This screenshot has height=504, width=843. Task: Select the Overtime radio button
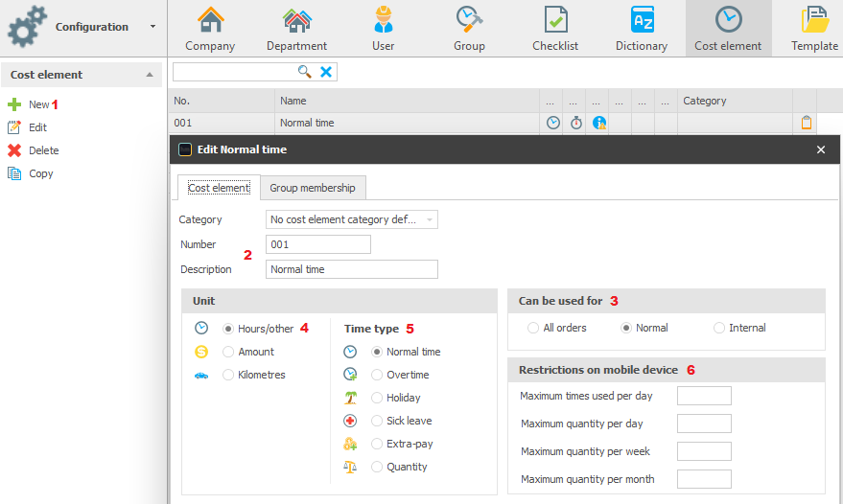pos(377,375)
